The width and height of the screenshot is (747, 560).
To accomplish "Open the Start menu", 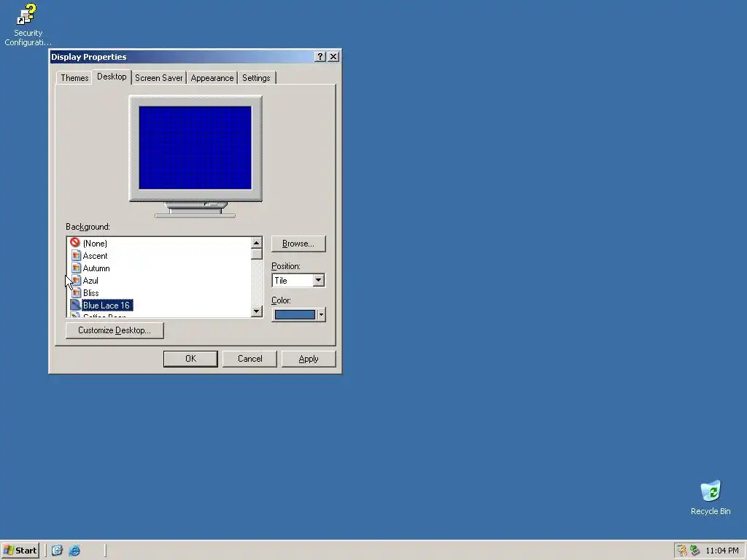I will [20, 551].
